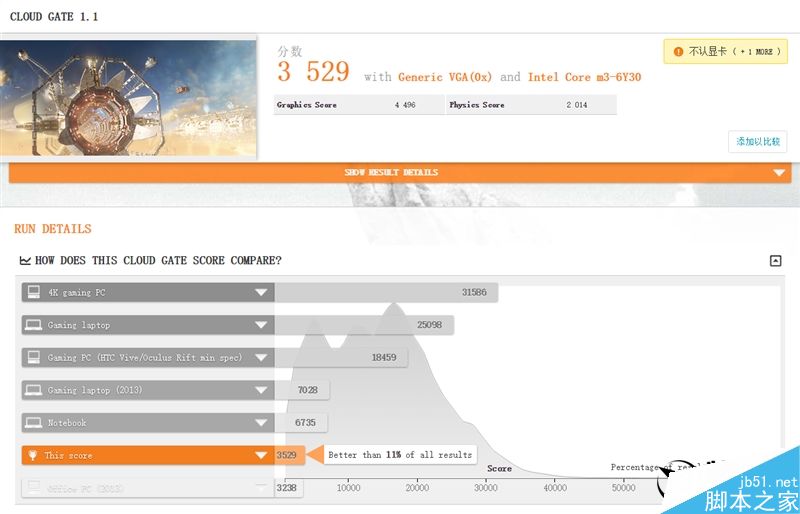Click the 31586 score bar value
Screen dimensions: 800x514
pyautogui.click(x=474, y=292)
